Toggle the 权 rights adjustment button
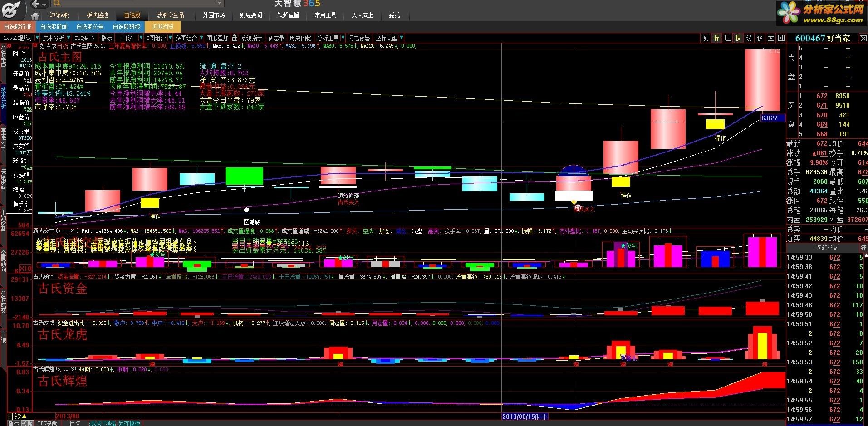This screenshot has height=426, width=868. [738, 38]
